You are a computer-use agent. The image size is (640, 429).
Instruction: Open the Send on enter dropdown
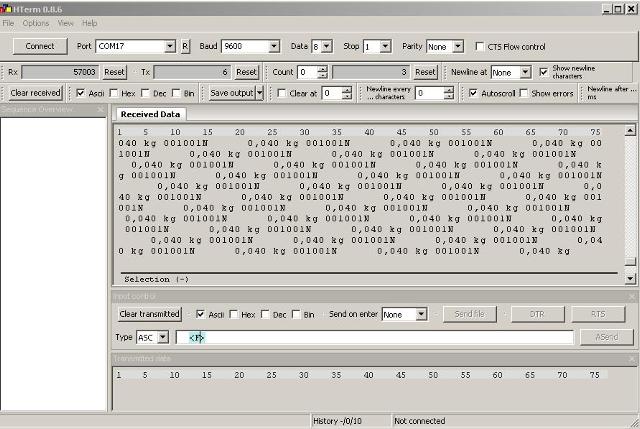click(x=421, y=314)
